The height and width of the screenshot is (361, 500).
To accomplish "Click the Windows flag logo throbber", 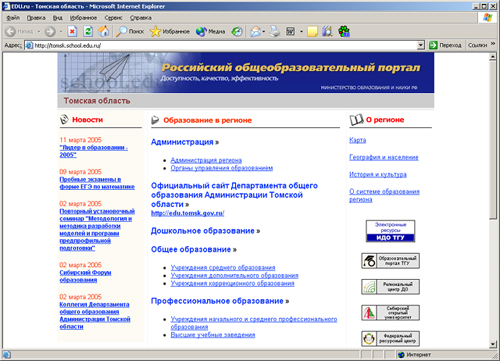I will point(488,18).
